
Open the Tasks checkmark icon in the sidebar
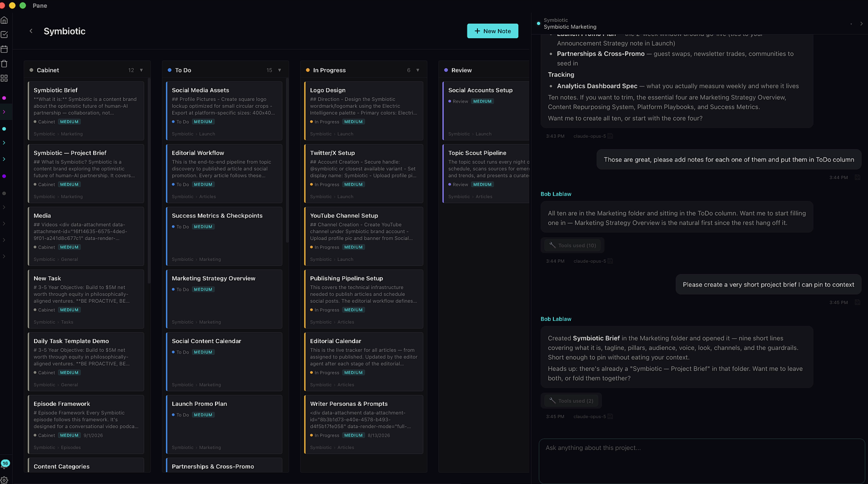(x=4, y=34)
